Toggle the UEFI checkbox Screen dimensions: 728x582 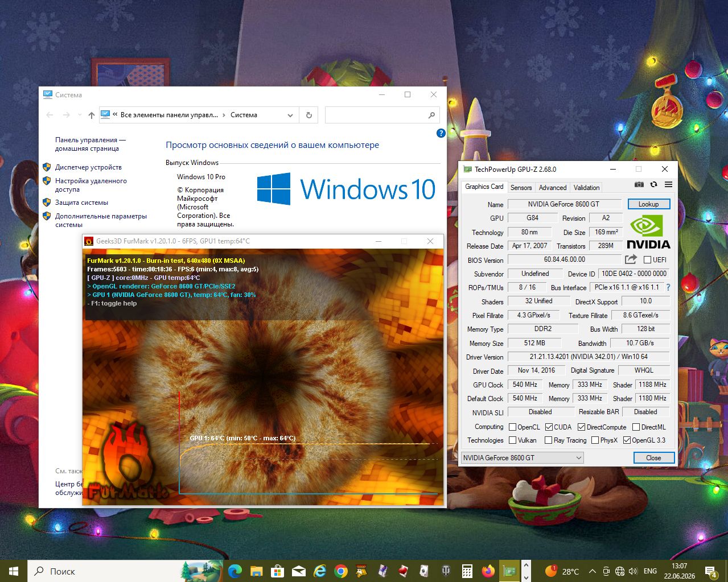tap(647, 260)
